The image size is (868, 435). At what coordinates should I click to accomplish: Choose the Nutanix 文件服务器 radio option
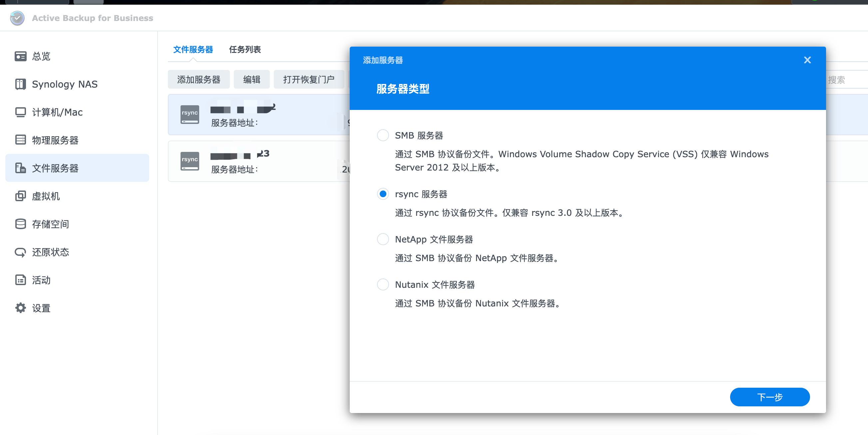coord(383,284)
